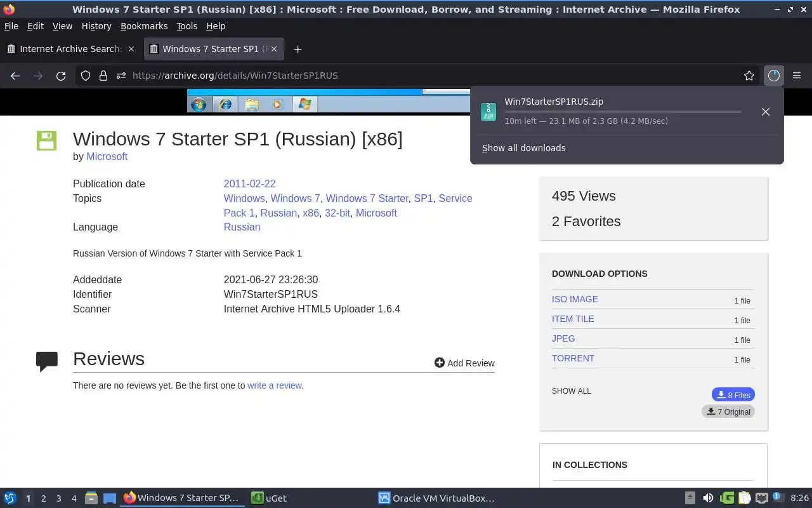Toggle the downloads progress toolbar button
Screen dimensions: 812x508
pyautogui.click(x=773, y=76)
